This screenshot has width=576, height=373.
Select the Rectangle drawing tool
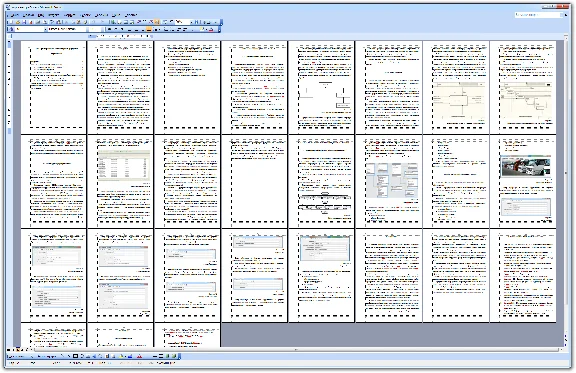coord(76,356)
